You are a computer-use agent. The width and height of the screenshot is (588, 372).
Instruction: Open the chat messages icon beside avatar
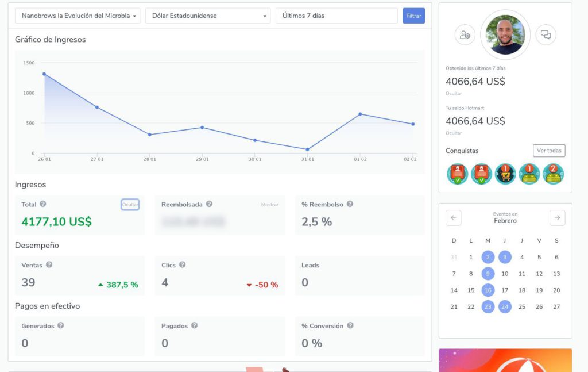[546, 35]
